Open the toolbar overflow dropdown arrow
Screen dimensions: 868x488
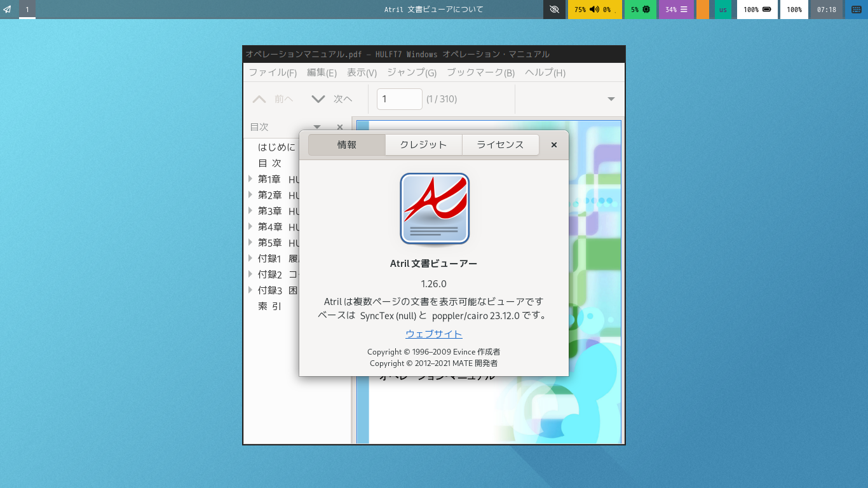click(x=611, y=99)
